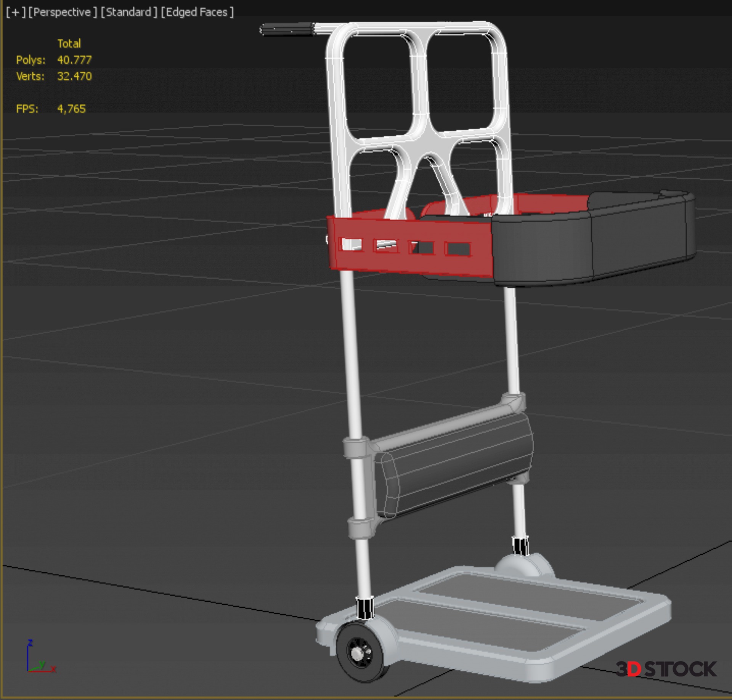
Task: Open the Perspective viewport label menu
Action: tap(63, 12)
